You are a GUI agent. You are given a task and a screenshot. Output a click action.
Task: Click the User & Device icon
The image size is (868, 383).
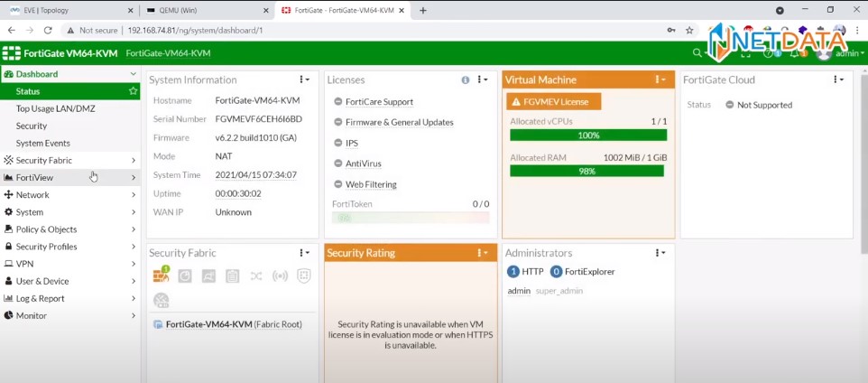pos(8,281)
